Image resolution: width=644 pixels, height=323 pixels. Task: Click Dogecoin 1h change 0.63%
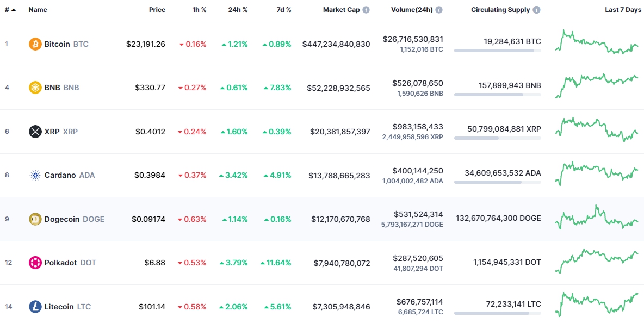point(192,219)
